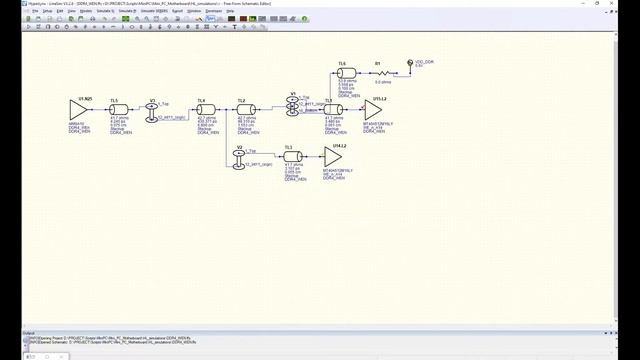Viewport: 640px width, 360px height.
Task: Select via V3 in schematic
Action: (x=152, y=112)
